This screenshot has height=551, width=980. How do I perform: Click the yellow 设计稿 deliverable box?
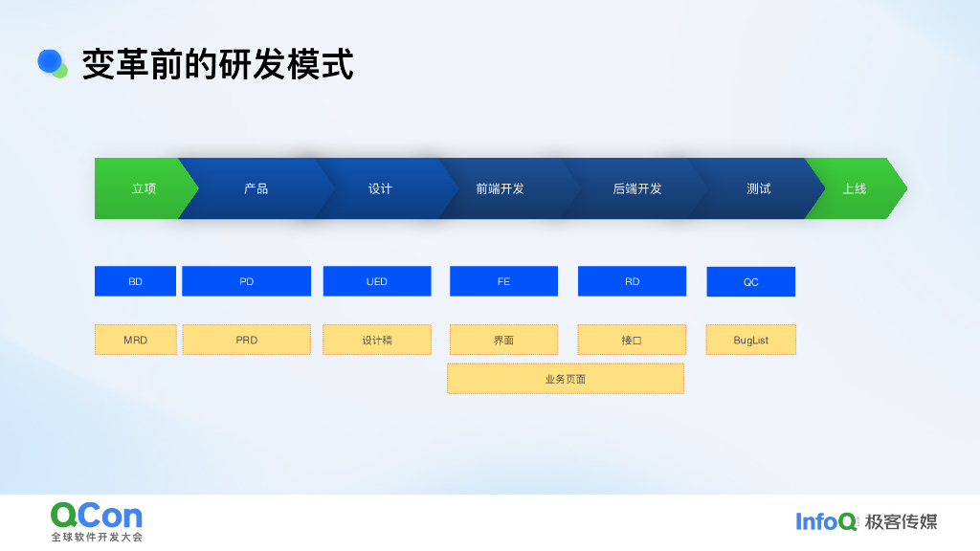[377, 340]
